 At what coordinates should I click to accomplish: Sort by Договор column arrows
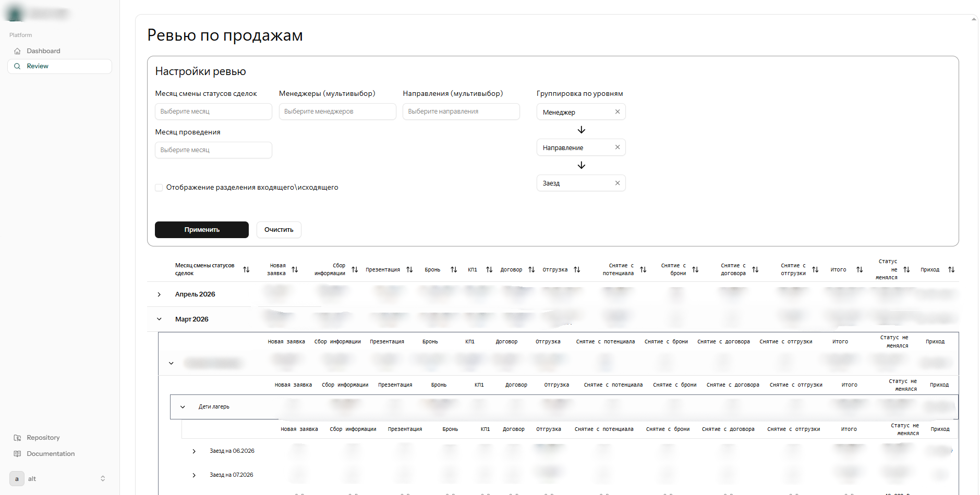pyautogui.click(x=531, y=269)
